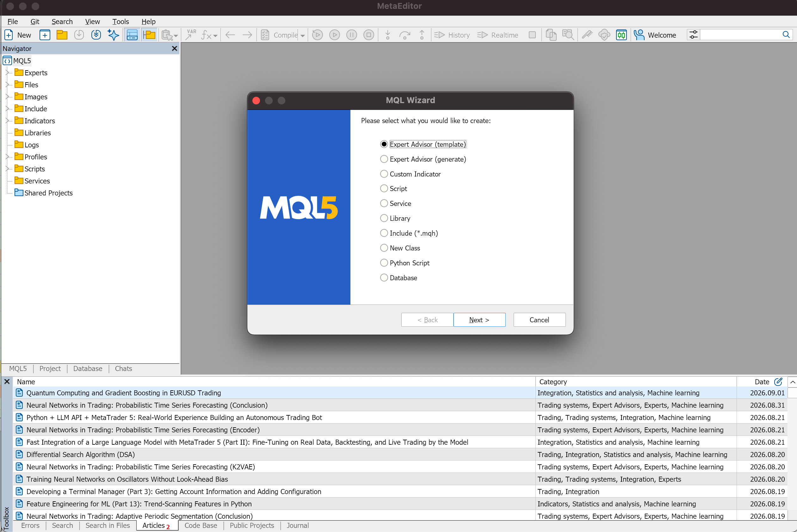This screenshot has height=532, width=797.
Task: Click Next in the MQL Wizard
Action: 479,319
